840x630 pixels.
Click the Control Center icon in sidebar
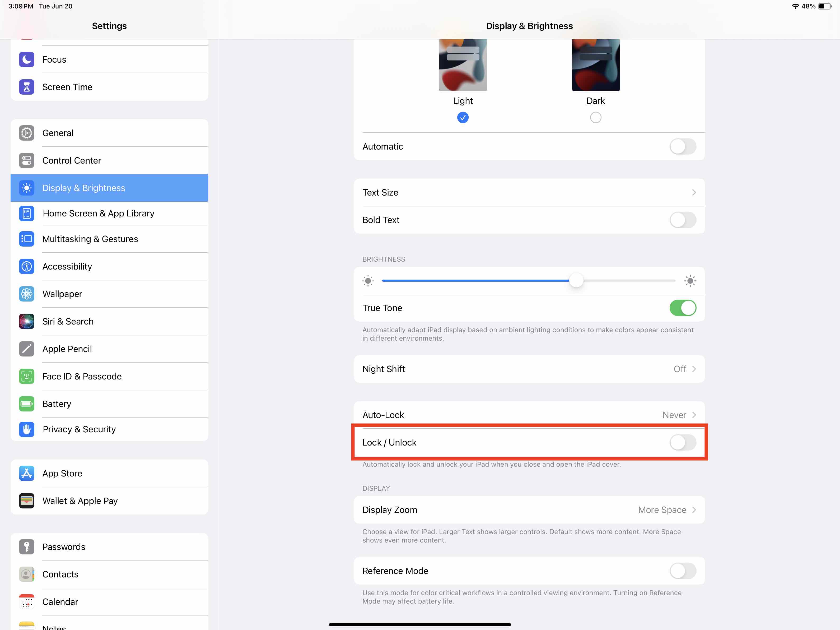[27, 160]
